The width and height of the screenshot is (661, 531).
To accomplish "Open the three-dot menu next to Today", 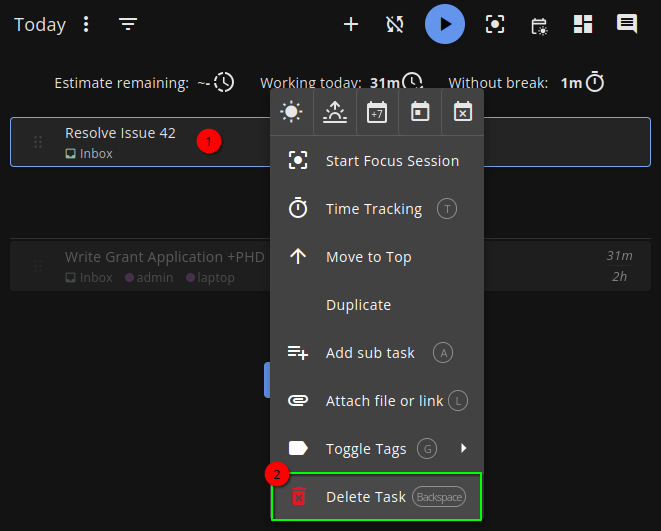I will pos(86,24).
